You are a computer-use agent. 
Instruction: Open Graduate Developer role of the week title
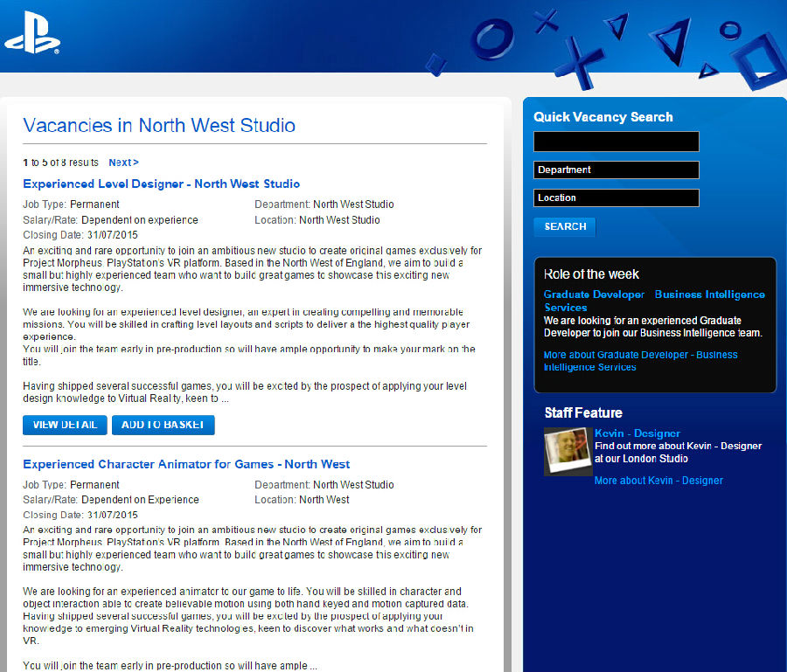pyautogui.click(x=653, y=301)
